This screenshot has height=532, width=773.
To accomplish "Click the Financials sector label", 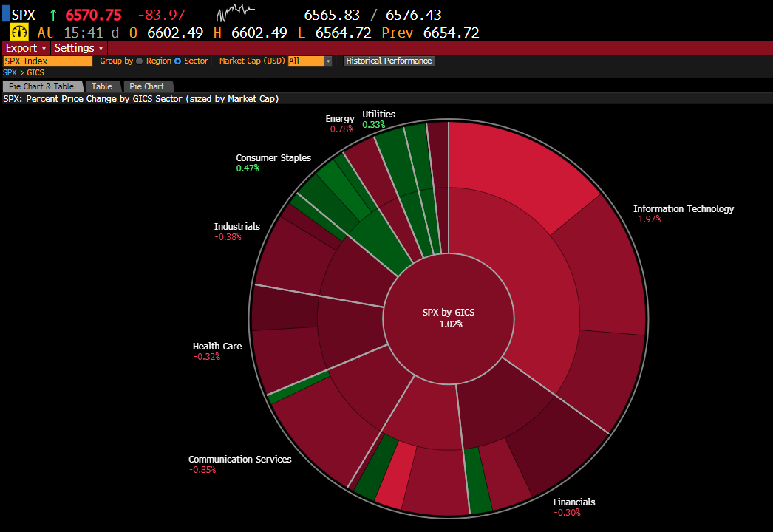I will point(573,502).
